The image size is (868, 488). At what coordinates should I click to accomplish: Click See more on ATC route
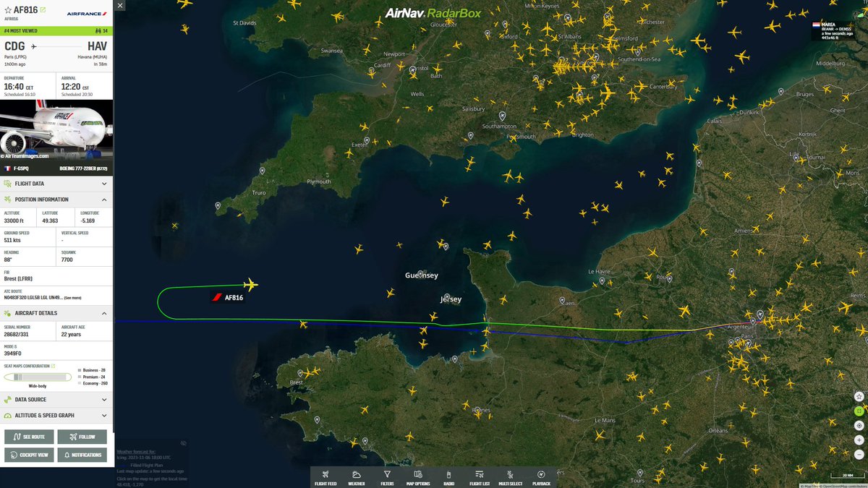click(73, 298)
